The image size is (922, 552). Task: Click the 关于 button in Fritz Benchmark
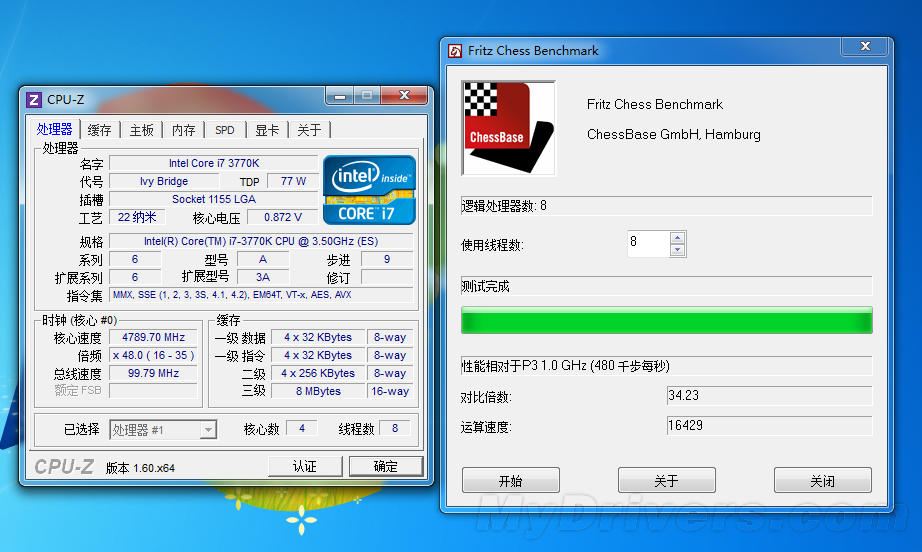tap(666, 481)
